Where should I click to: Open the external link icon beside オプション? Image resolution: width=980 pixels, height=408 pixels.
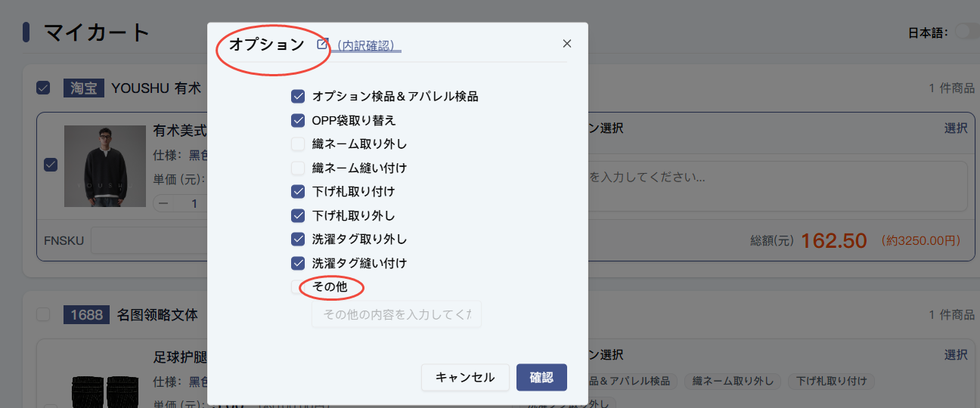(x=323, y=44)
